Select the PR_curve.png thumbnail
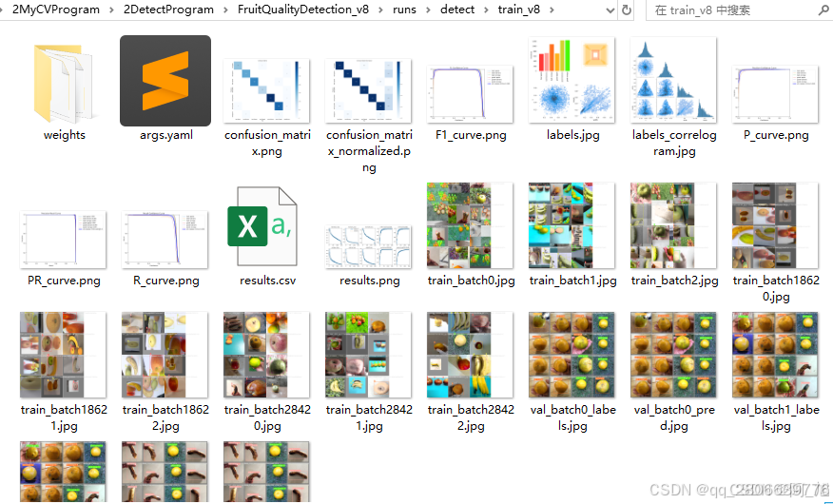 [x=63, y=240]
